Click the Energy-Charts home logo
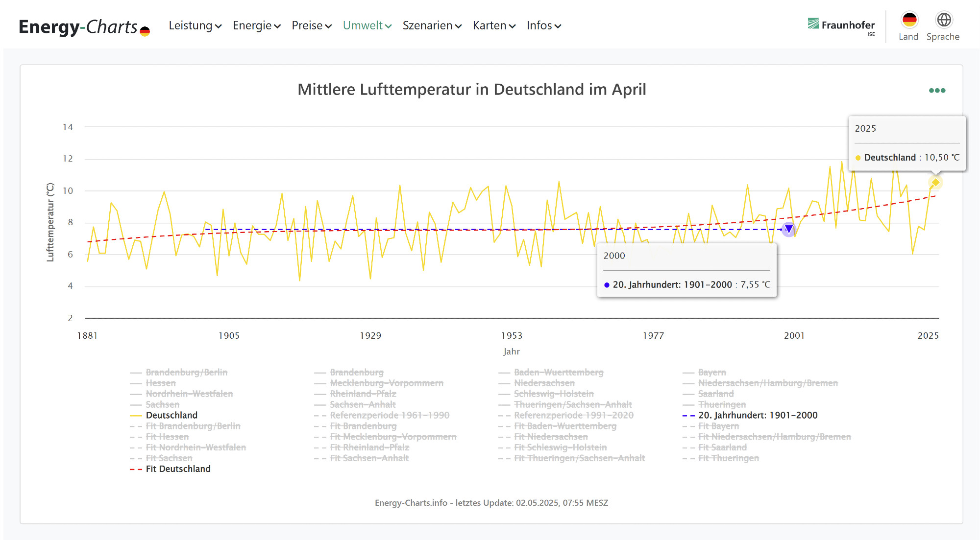Screen dimensions: 980x540 84,27
